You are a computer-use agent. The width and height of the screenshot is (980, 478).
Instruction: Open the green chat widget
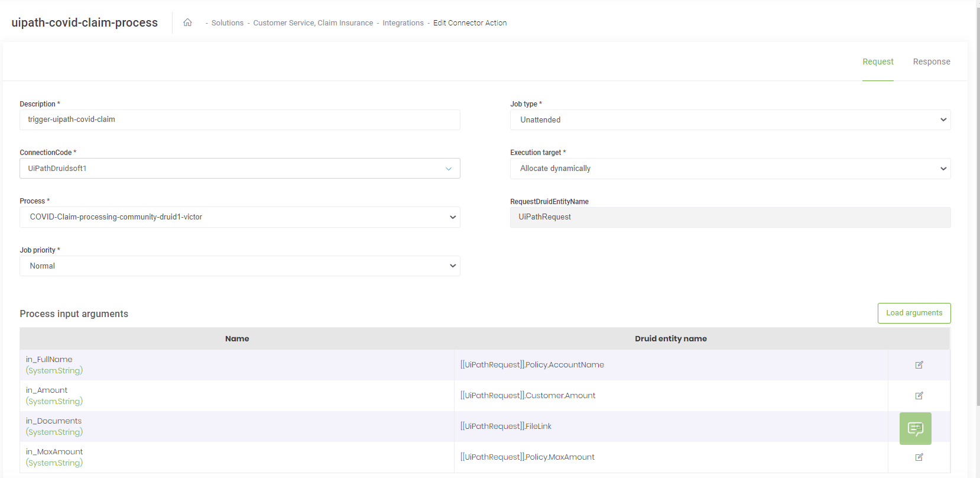[915, 428]
